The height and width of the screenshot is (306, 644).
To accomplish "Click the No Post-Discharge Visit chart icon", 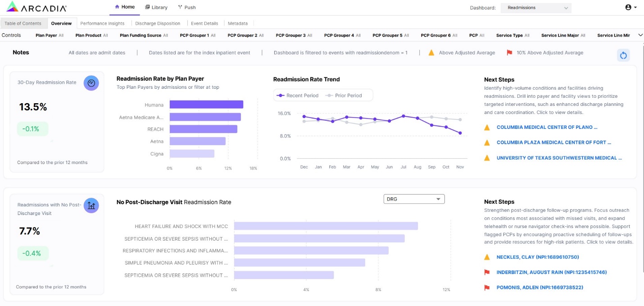I will tap(91, 206).
